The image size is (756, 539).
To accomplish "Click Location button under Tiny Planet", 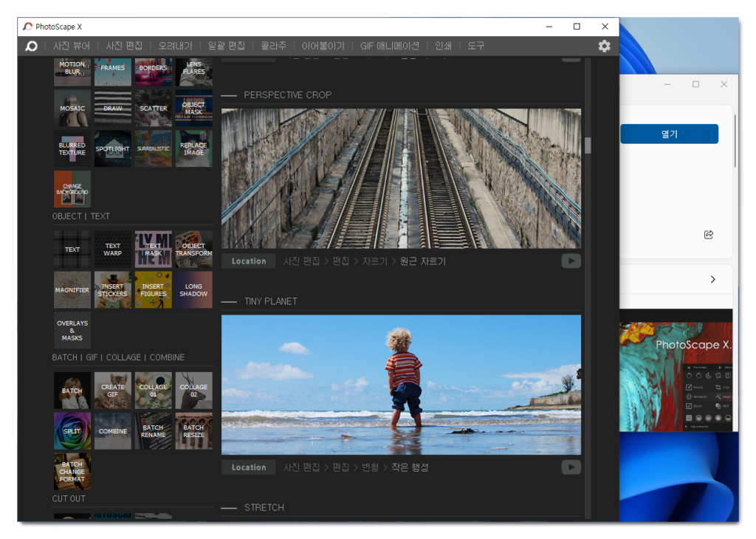I will point(248,467).
